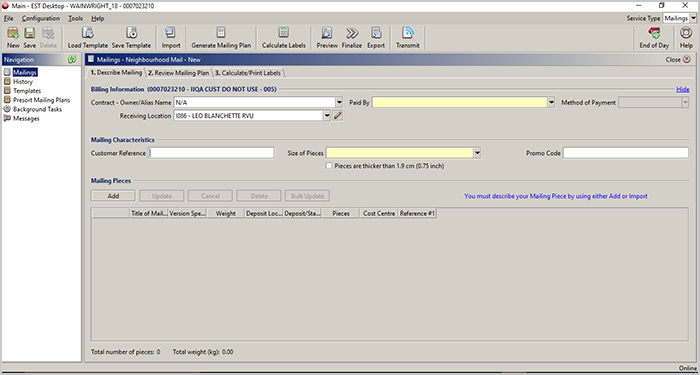Open Presort Mailing Plans in Navigation
Image resolution: width=700 pixels, height=375 pixels.
pos(42,100)
